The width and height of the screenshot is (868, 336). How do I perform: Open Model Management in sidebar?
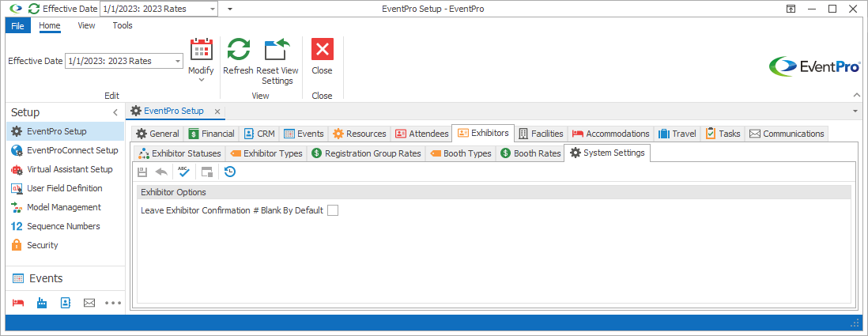[65, 207]
